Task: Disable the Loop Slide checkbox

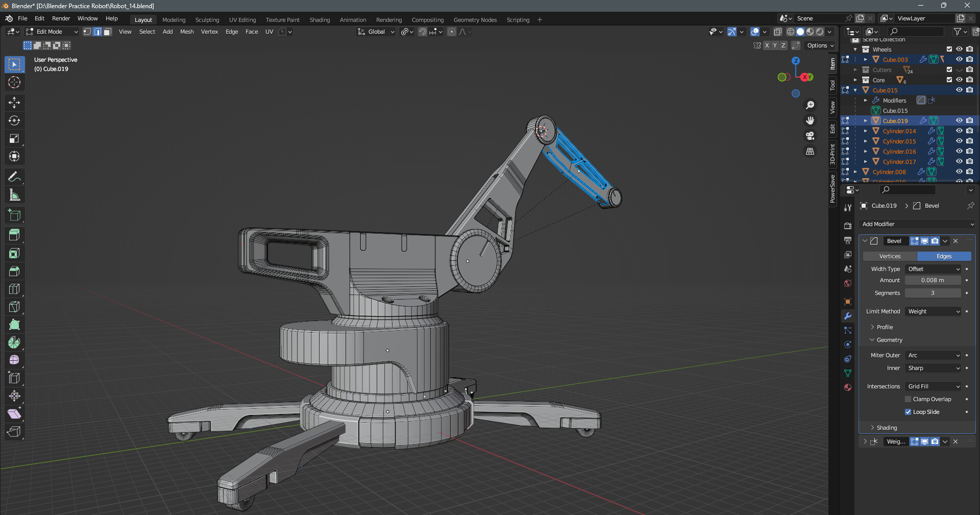Action: (x=908, y=412)
